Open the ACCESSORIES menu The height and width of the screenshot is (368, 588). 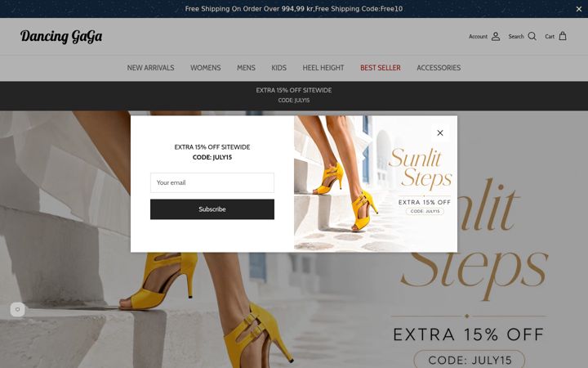[x=439, y=68]
